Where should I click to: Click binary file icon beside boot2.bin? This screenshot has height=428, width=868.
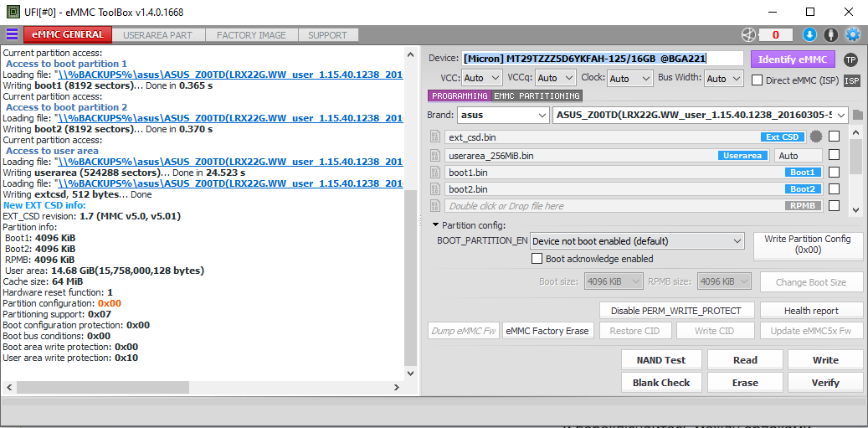(x=435, y=189)
